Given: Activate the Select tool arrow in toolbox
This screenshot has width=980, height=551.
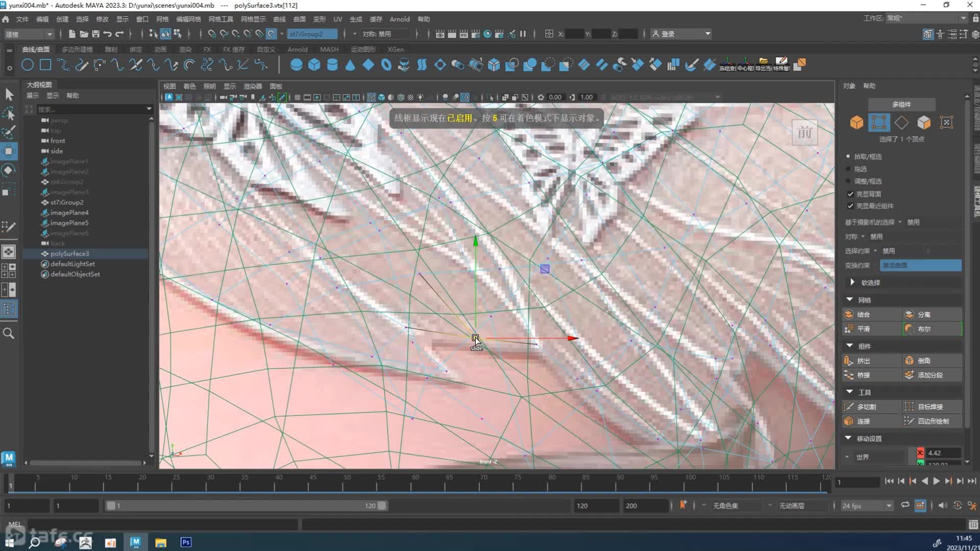Looking at the screenshot, I should 9,94.
